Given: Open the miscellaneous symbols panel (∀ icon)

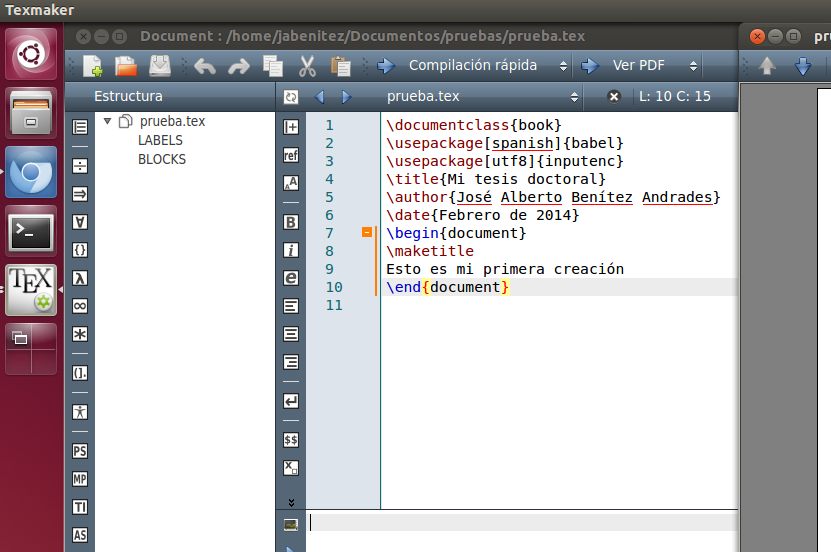Looking at the screenshot, I should click(x=80, y=222).
